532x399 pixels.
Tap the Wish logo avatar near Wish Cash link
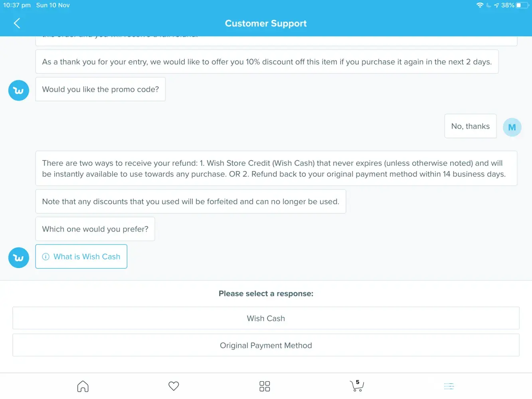coord(19,258)
